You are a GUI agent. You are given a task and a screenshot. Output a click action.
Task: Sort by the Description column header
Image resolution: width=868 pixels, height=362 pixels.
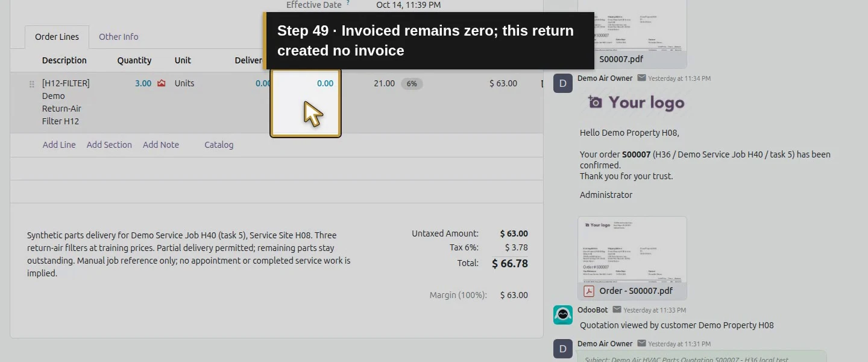[x=64, y=60]
